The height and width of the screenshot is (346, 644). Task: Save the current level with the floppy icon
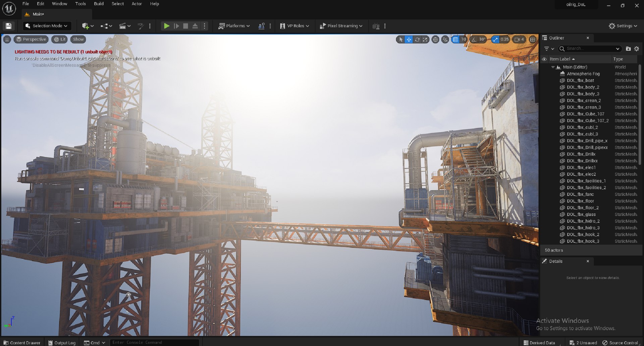point(8,26)
